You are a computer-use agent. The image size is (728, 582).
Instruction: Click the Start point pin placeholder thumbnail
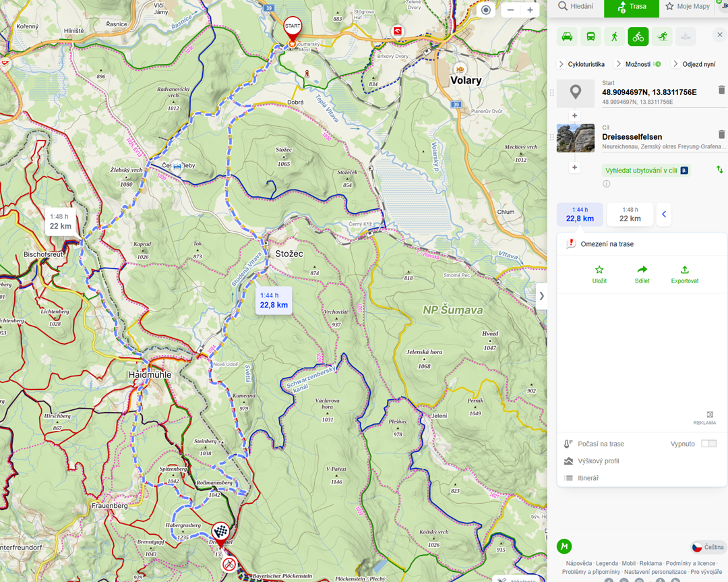pyautogui.click(x=575, y=93)
